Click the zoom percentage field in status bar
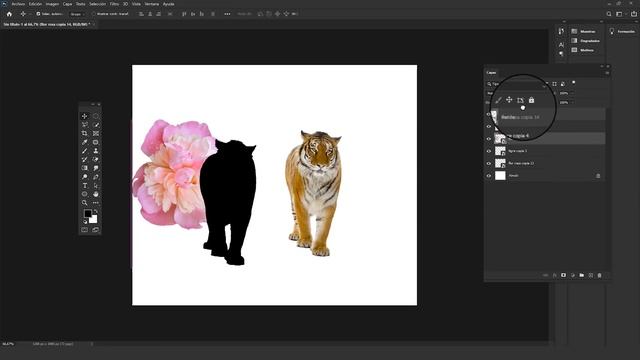This screenshot has width=640, height=360. [8, 344]
